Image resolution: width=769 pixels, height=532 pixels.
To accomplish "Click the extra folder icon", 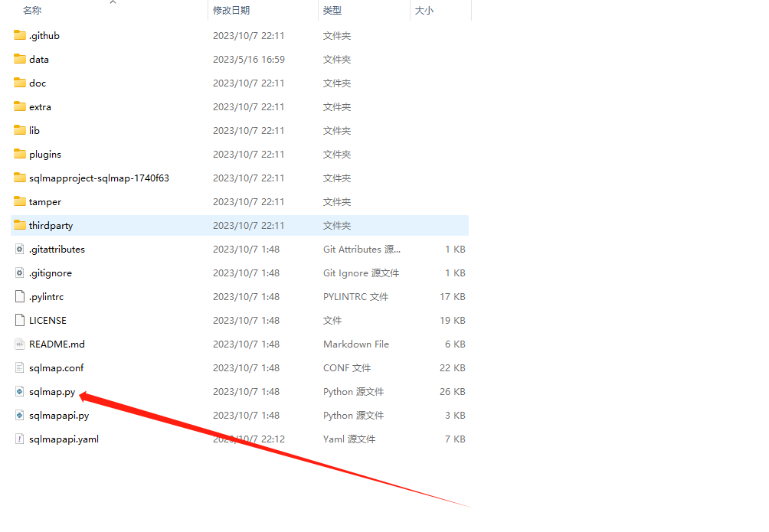I will (20, 106).
